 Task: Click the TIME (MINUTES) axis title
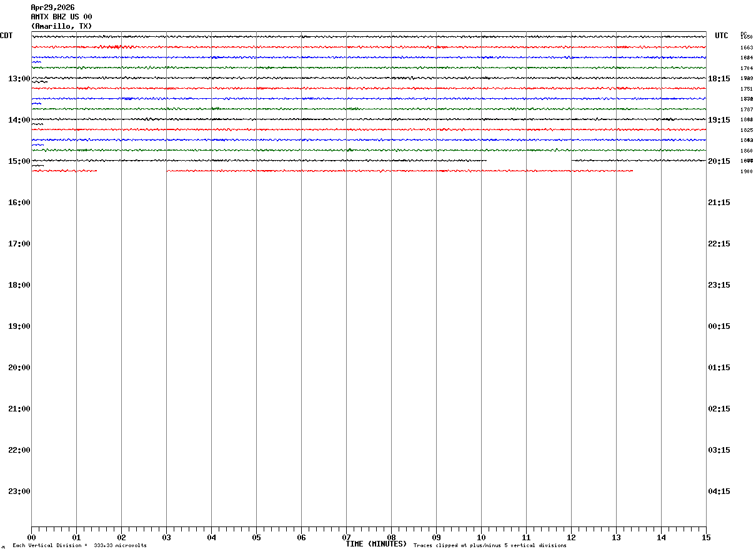(376, 544)
